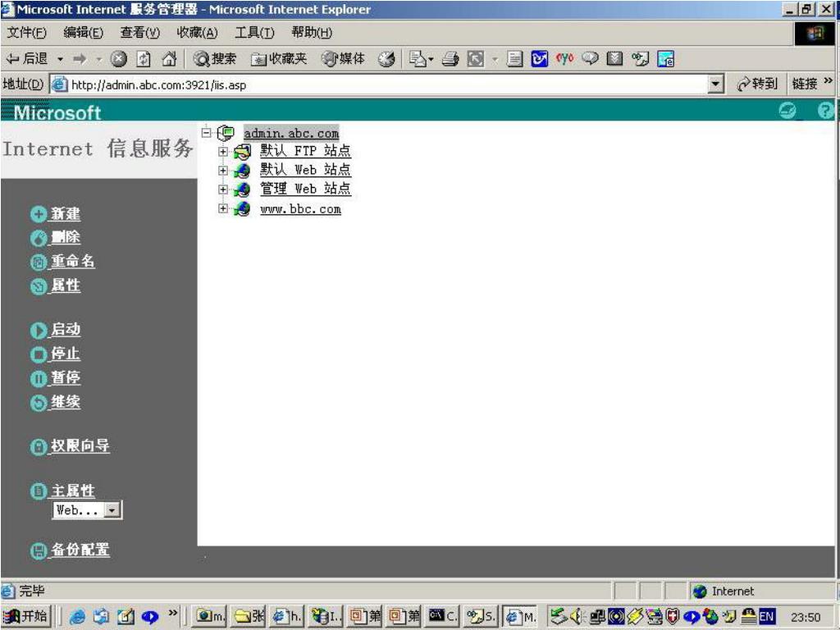The height and width of the screenshot is (630, 840).
Task: Expand the 默认 Web 站点 node
Action: click(223, 171)
